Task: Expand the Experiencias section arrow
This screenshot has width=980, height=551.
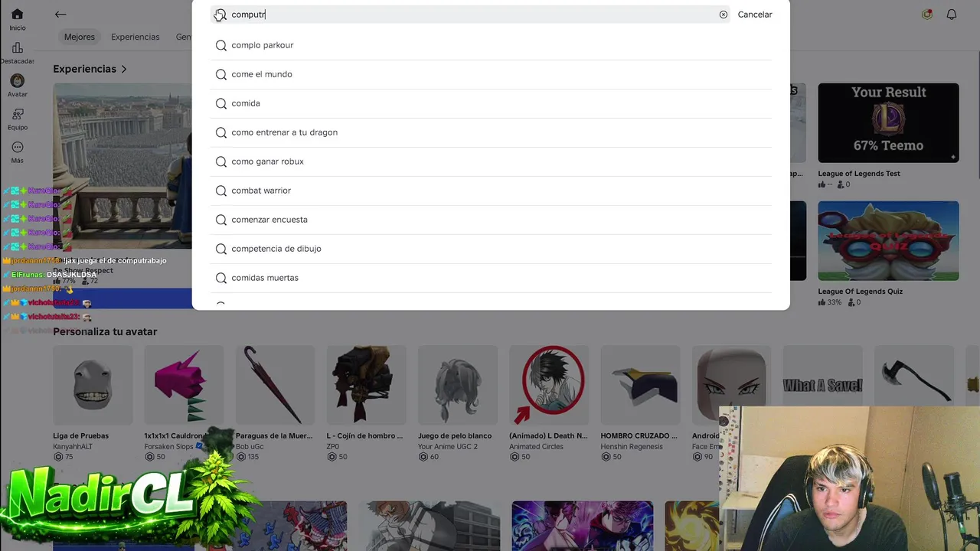Action: 124,69
